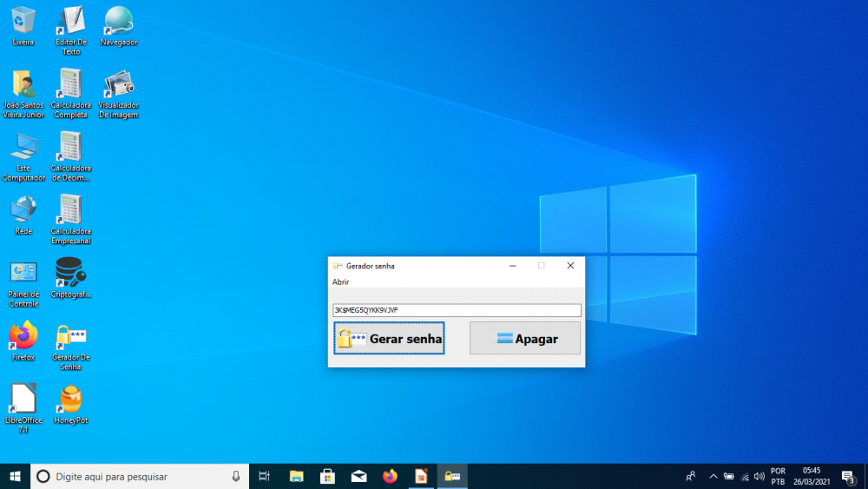Open Firefox from the taskbar

click(x=390, y=476)
